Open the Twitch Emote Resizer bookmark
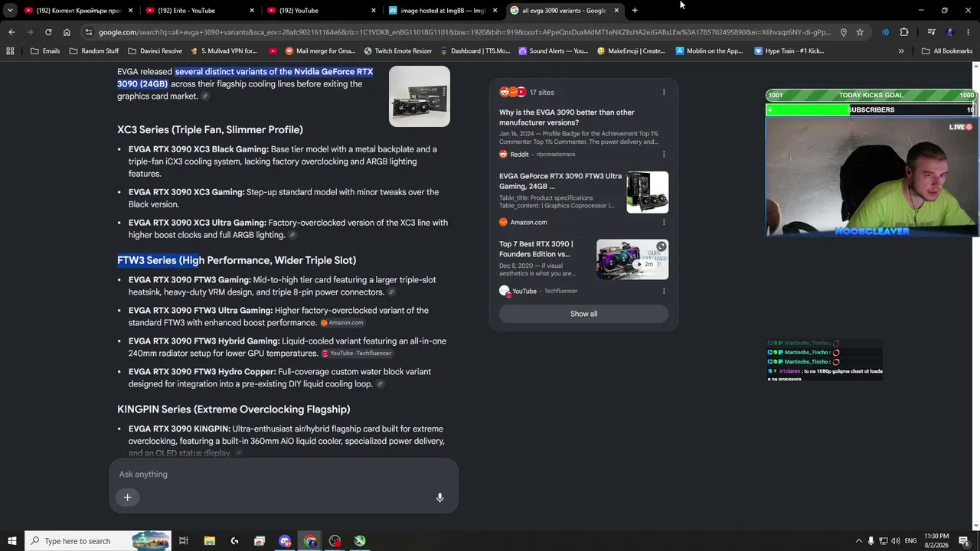 point(398,51)
